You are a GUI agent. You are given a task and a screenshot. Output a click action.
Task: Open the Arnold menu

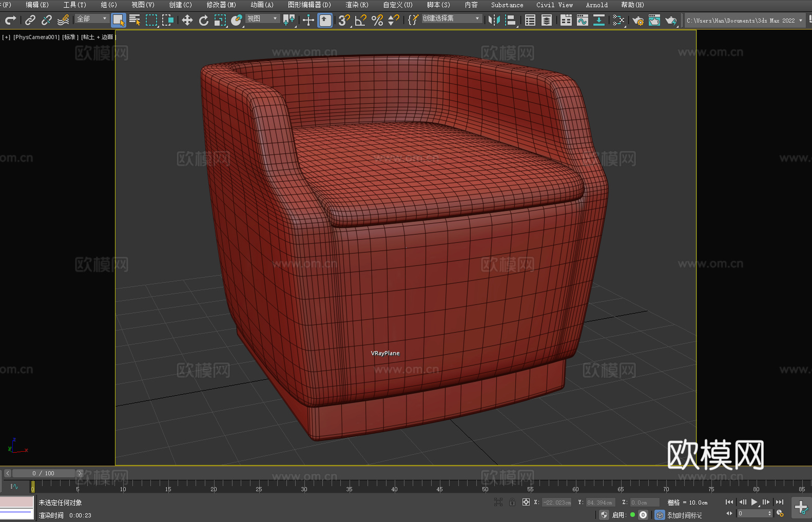596,5
